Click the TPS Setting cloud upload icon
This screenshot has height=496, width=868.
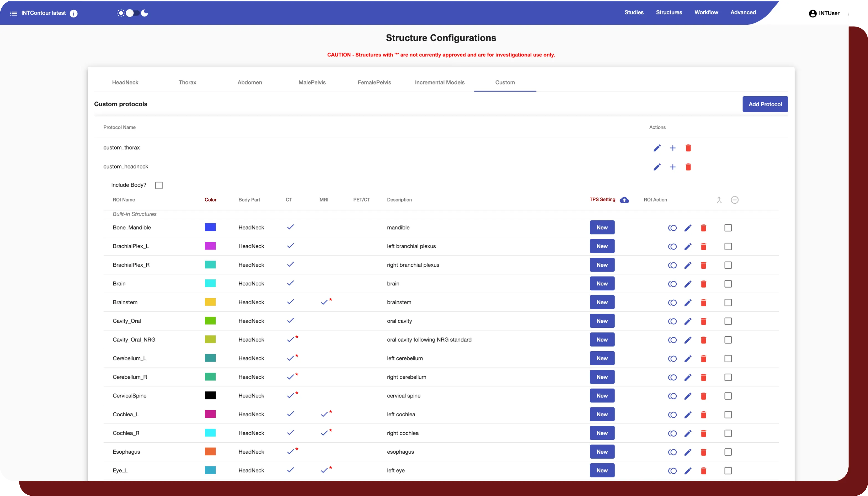[x=624, y=200]
